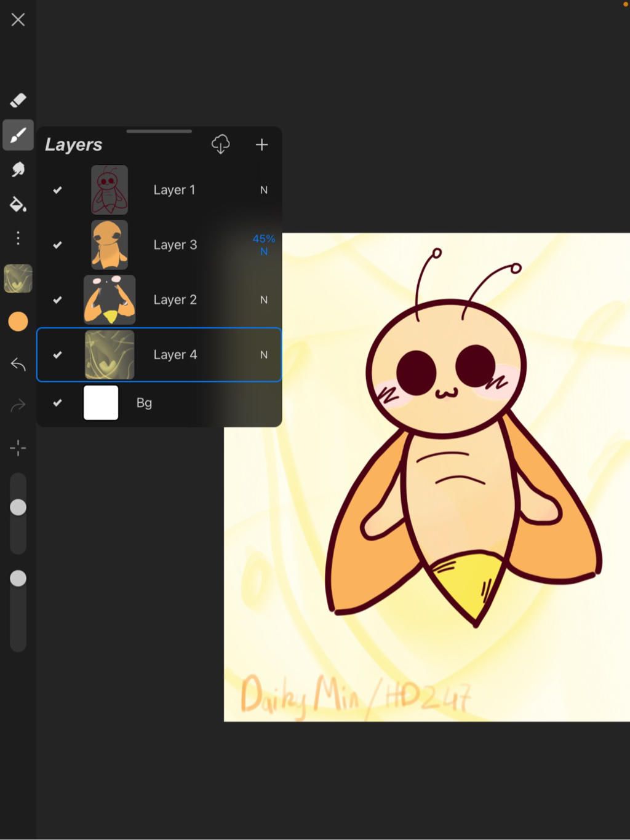Toggle visibility of Layer 4
This screenshot has height=840, width=630.
(x=57, y=355)
